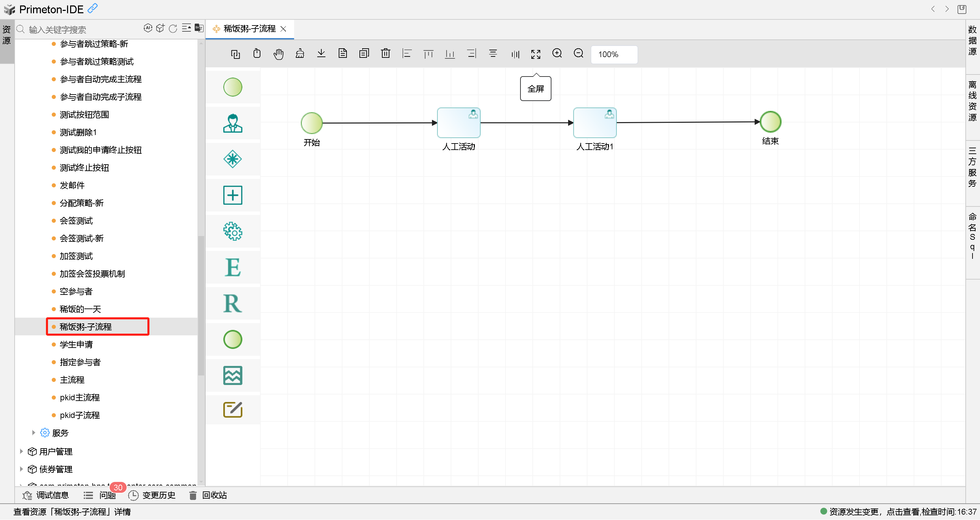Select green circle palette icon above person icon
The width and height of the screenshot is (980, 520).
[232, 87]
